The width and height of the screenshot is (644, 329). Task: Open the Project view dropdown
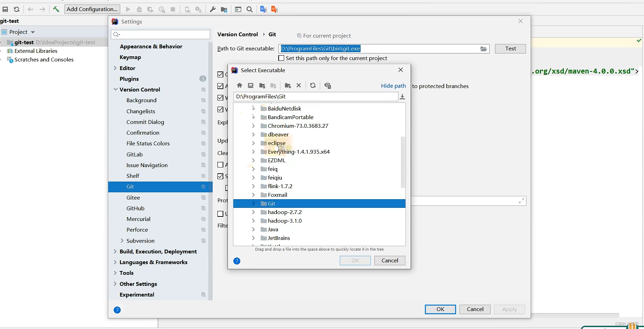point(33,32)
